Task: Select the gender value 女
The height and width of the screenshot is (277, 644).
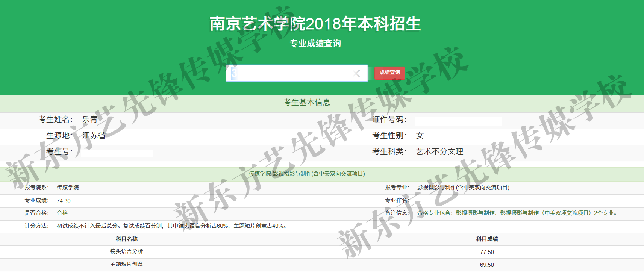Action: pyautogui.click(x=420, y=135)
